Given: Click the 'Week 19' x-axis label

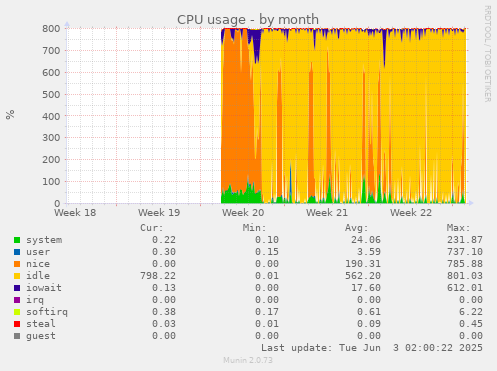Looking at the screenshot, I should tap(159, 213).
